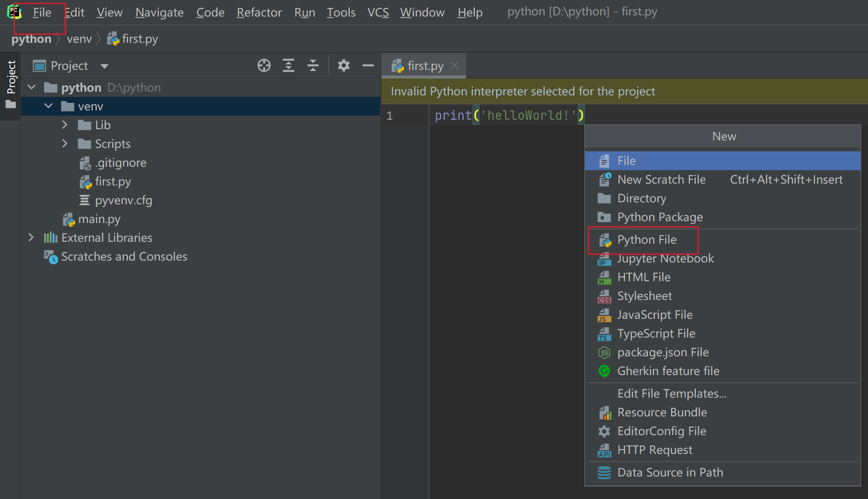Open the Tools menu
This screenshot has height=499, width=868.
tap(341, 12)
